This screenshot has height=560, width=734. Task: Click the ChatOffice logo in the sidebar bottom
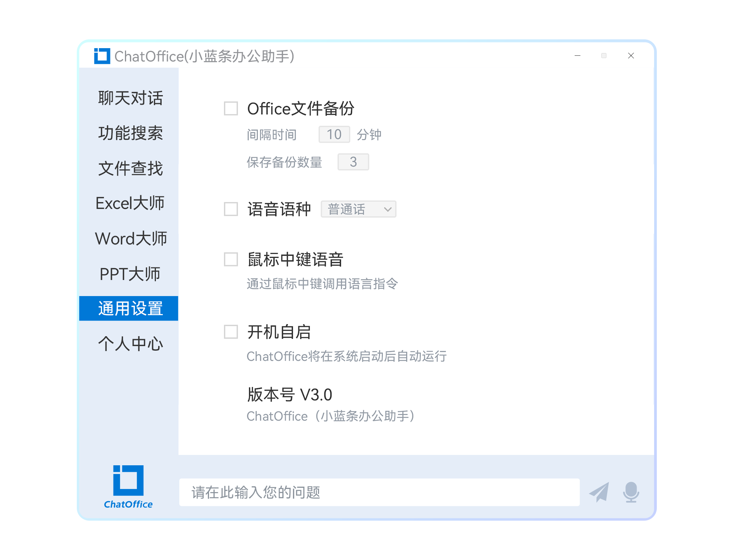128,487
